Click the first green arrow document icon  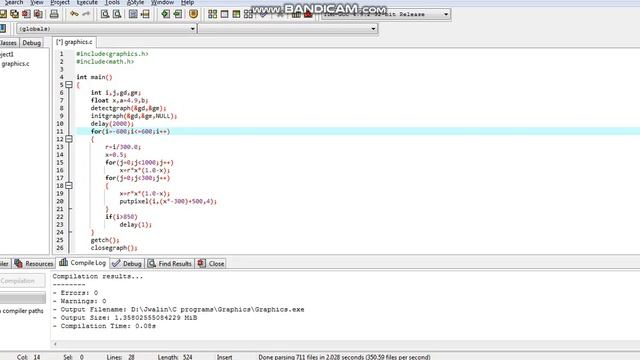click(x=165, y=14)
